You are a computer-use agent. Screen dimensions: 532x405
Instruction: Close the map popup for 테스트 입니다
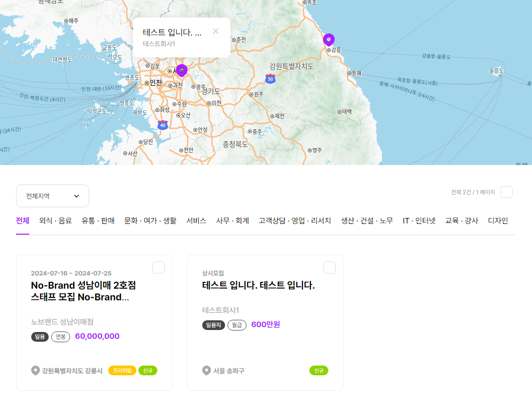click(x=216, y=32)
